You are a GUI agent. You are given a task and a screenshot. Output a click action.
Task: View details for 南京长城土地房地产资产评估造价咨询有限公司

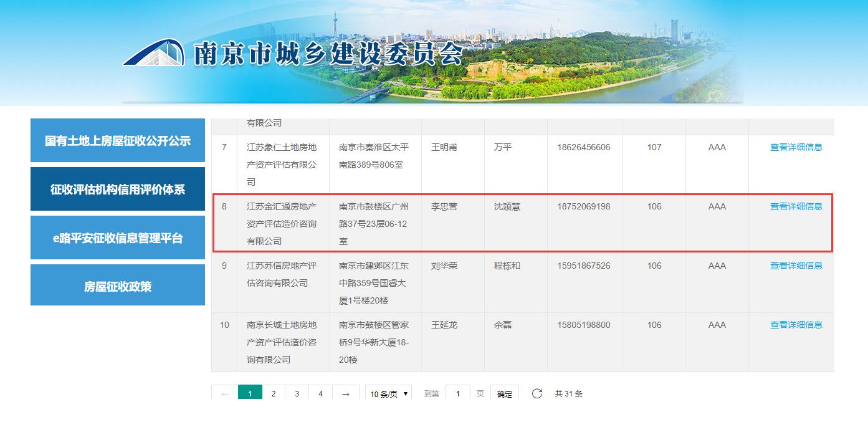click(796, 325)
